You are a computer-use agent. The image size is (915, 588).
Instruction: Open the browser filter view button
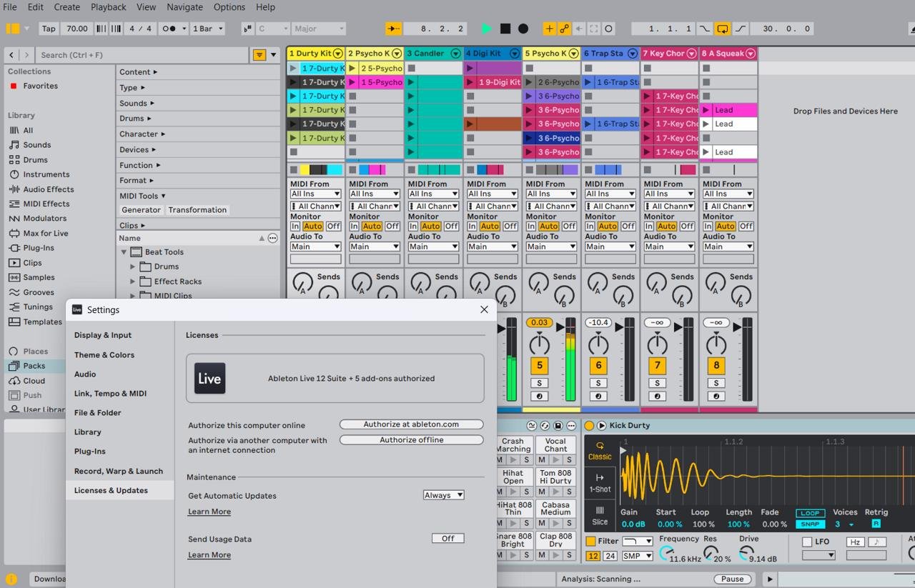click(259, 55)
